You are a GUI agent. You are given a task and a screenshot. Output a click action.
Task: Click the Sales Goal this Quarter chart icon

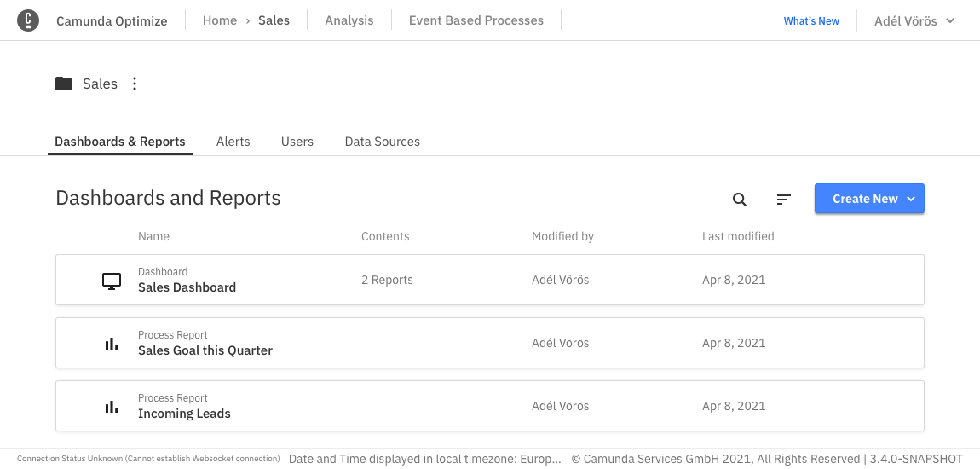(112, 344)
